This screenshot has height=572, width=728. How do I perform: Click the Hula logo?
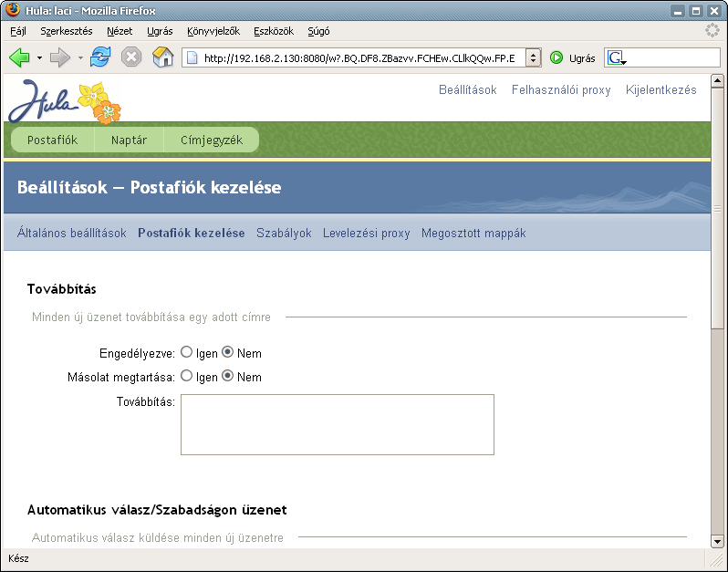coord(65,101)
